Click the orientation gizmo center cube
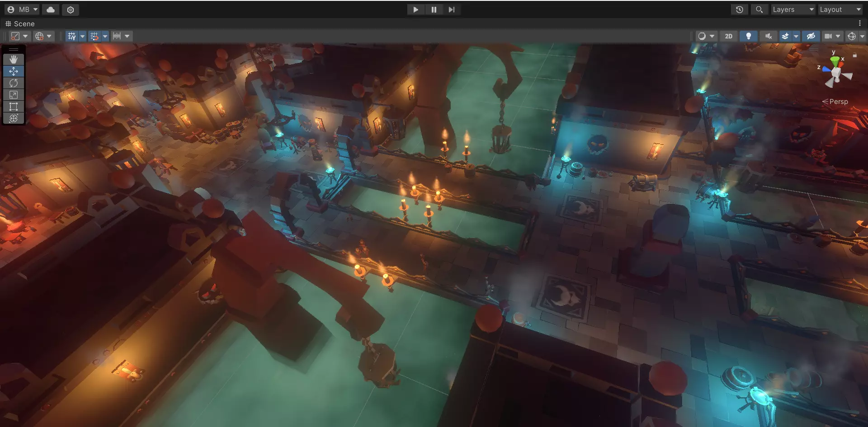 click(836, 73)
